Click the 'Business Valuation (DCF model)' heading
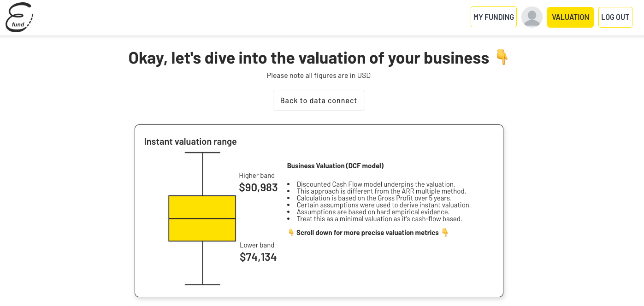The height and width of the screenshot is (306, 644). coord(335,165)
